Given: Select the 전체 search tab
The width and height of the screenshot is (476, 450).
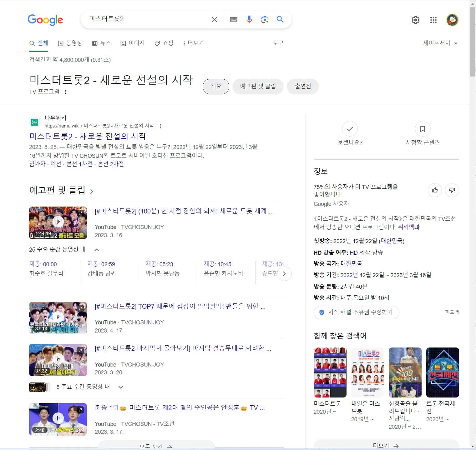Looking at the screenshot, I should tap(39, 43).
